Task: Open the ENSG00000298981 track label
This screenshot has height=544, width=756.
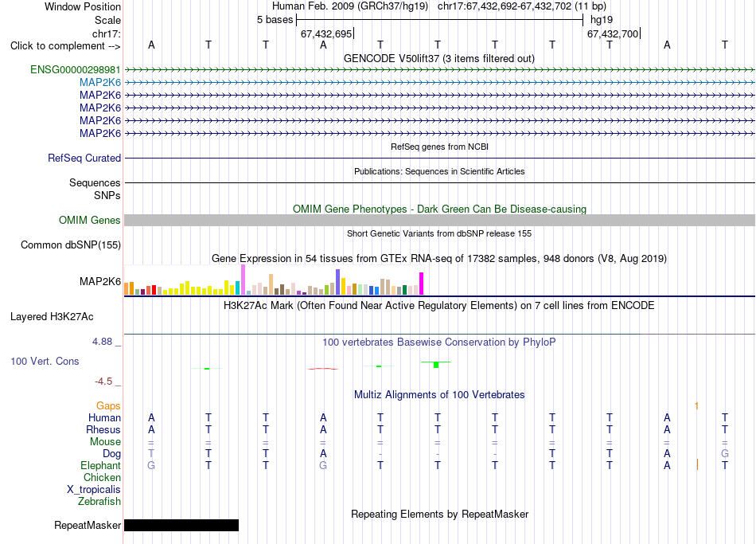Action: pyautogui.click(x=76, y=69)
